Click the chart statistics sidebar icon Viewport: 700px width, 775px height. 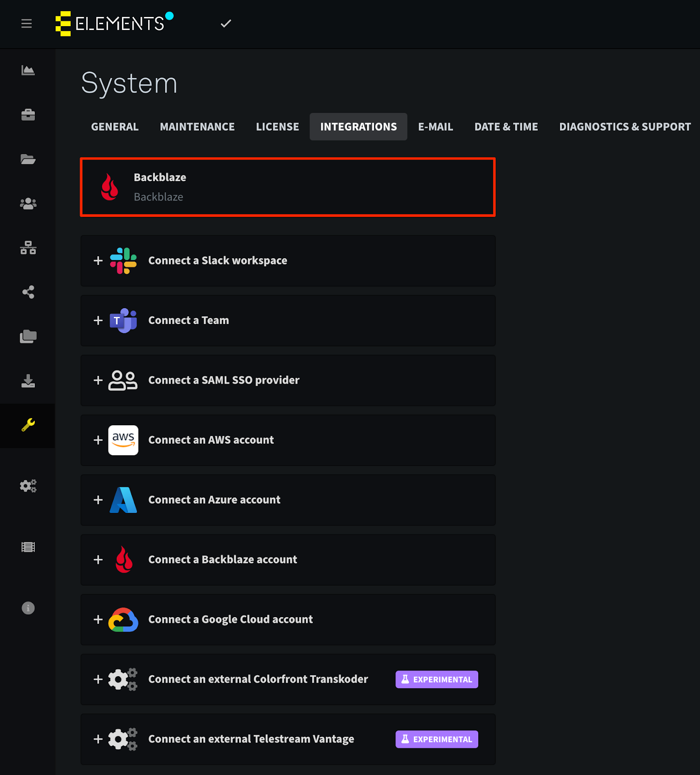point(28,70)
